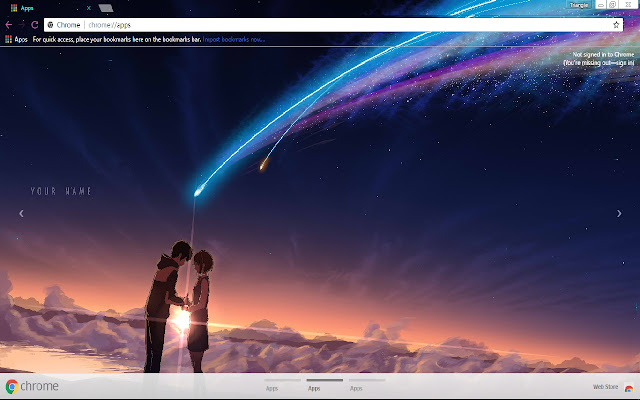Screen dimensions: 640x400
Task: Click the Chrome site info icon in address bar
Action: (51, 25)
